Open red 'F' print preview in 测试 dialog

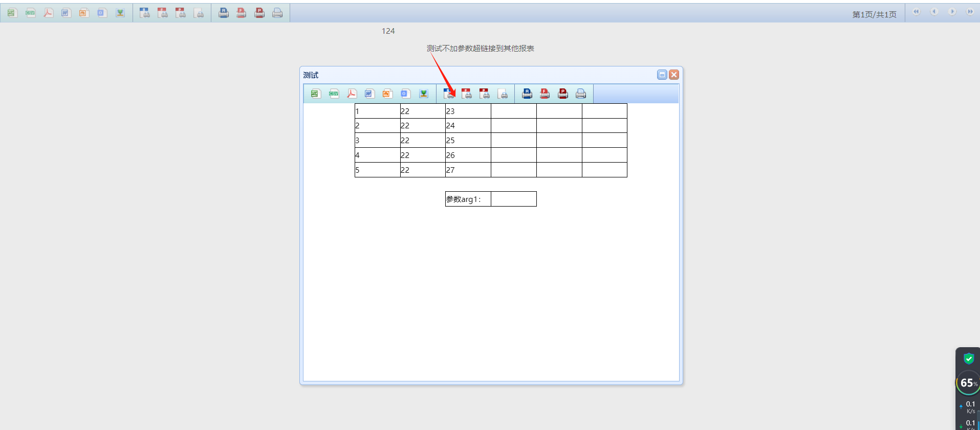(467, 94)
